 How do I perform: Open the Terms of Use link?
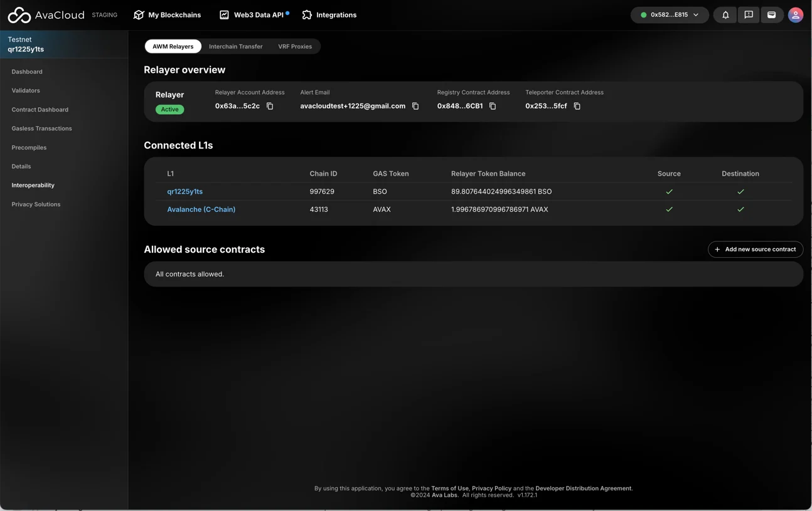[450, 488]
